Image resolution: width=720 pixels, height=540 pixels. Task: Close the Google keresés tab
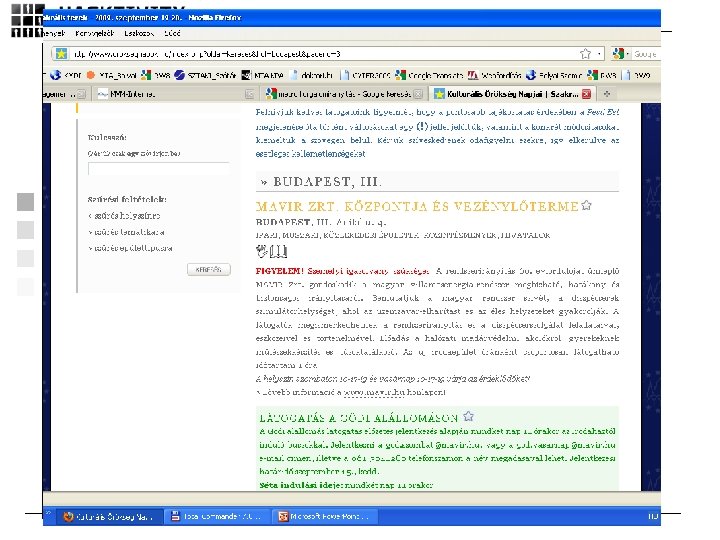418,94
